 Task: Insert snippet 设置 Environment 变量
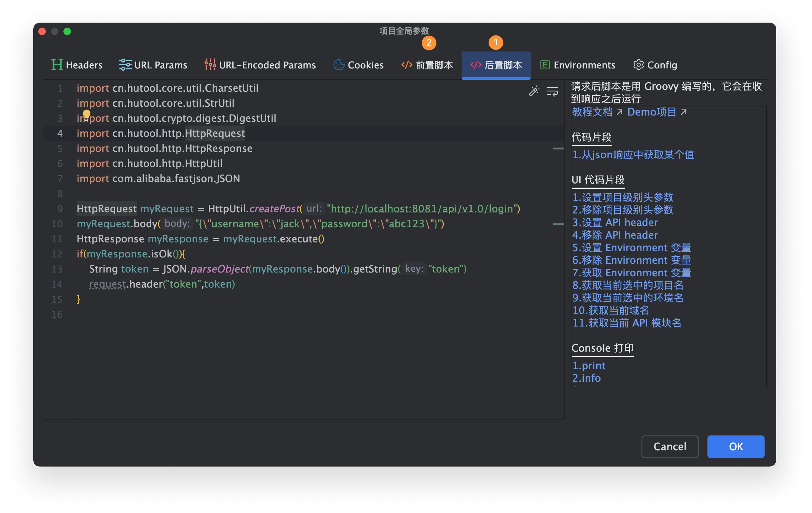(631, 247)
